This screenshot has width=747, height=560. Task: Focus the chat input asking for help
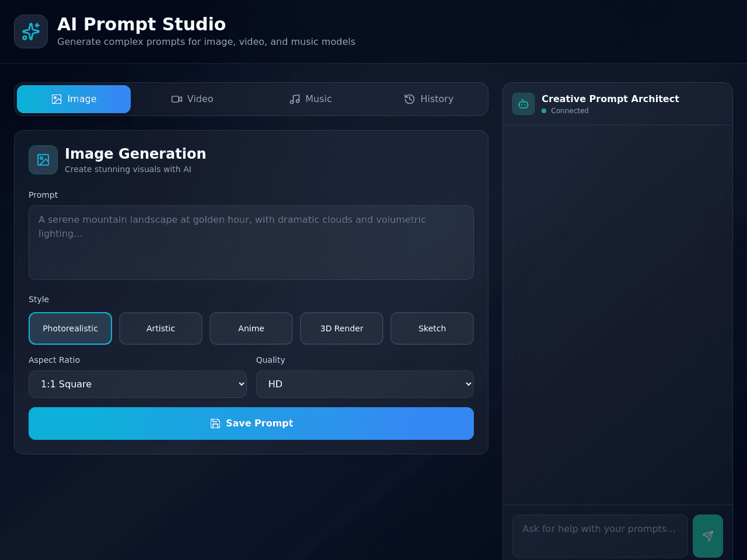[x=600, y=536]
